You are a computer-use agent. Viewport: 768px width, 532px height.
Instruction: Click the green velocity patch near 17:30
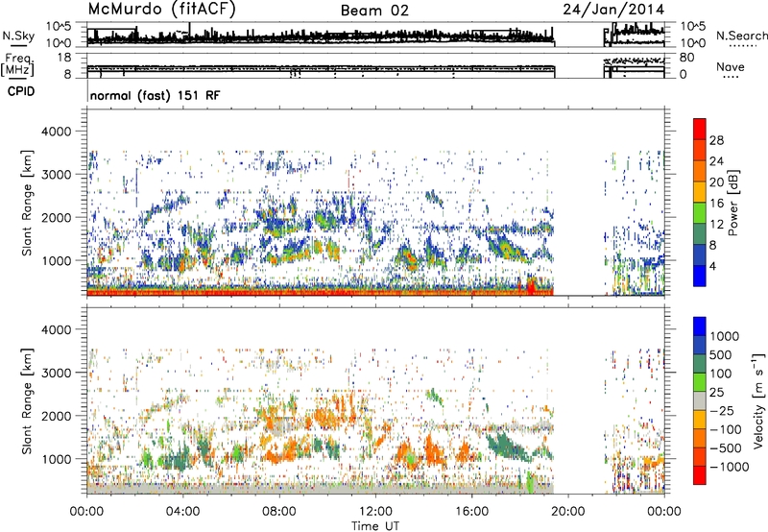tap(510, 445)
